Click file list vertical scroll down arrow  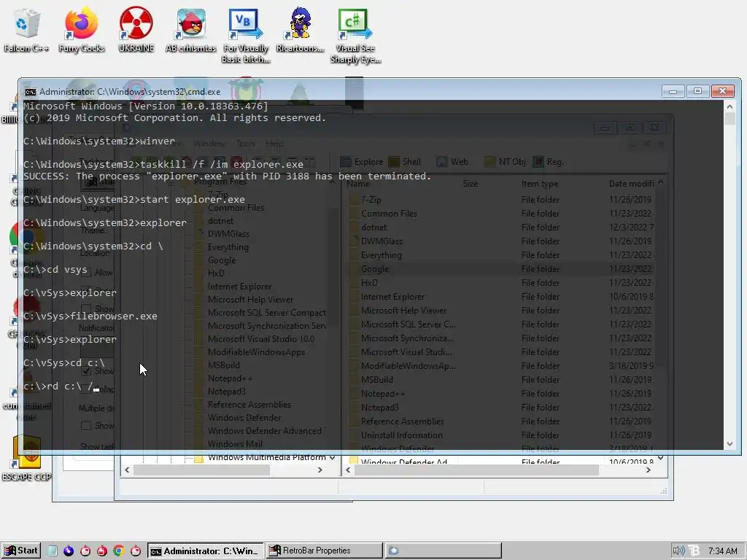click(x=661, y=458)
